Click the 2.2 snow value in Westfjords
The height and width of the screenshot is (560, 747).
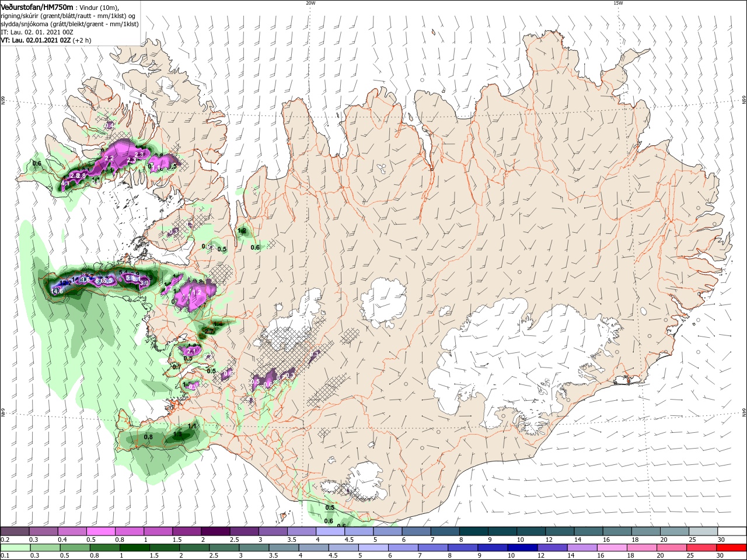coord(109,158)
